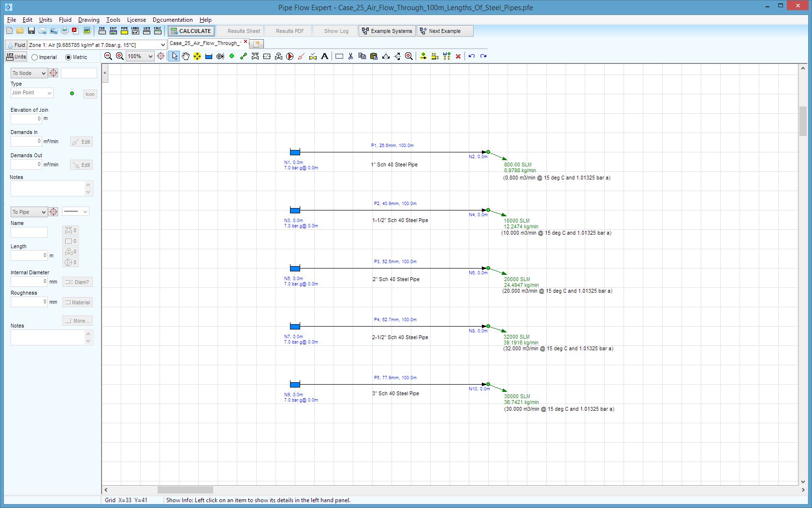This screenshot has height=508, width=812.
Task: Open the To Pipe dropdown
Action: pyautogui.click(x=29, y=212)
